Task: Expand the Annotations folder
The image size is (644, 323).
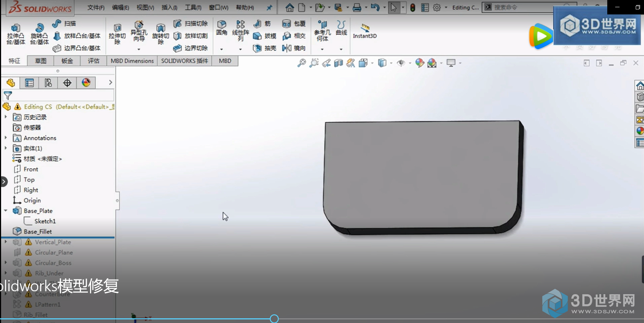Action: [x=6, y=138]
